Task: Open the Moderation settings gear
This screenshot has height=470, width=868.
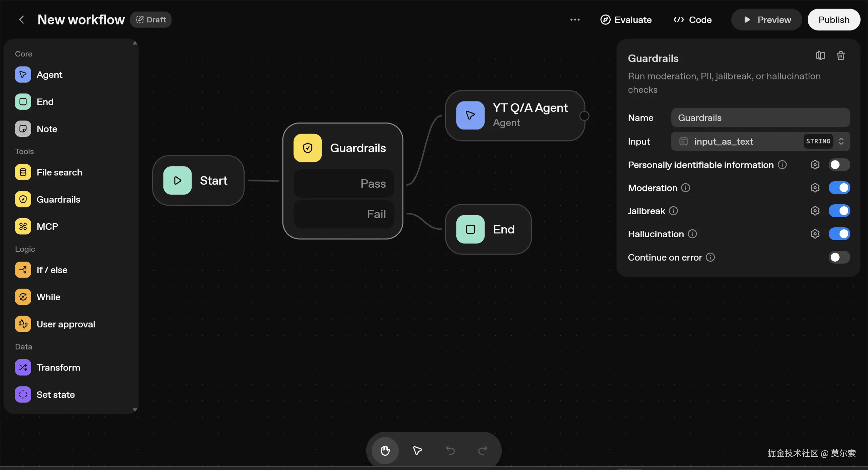Action: point(815,188)
